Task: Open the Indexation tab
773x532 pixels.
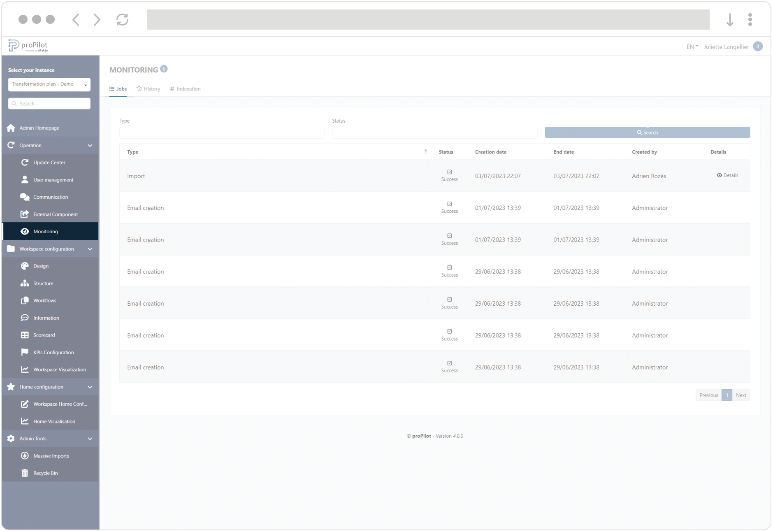Action: coord(185,88)
